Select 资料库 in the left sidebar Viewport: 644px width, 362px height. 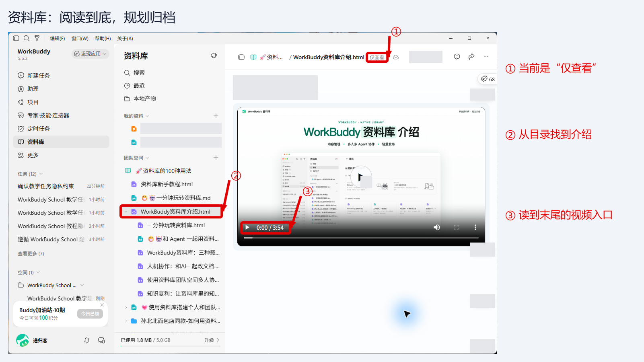click(x=61, y=142)
